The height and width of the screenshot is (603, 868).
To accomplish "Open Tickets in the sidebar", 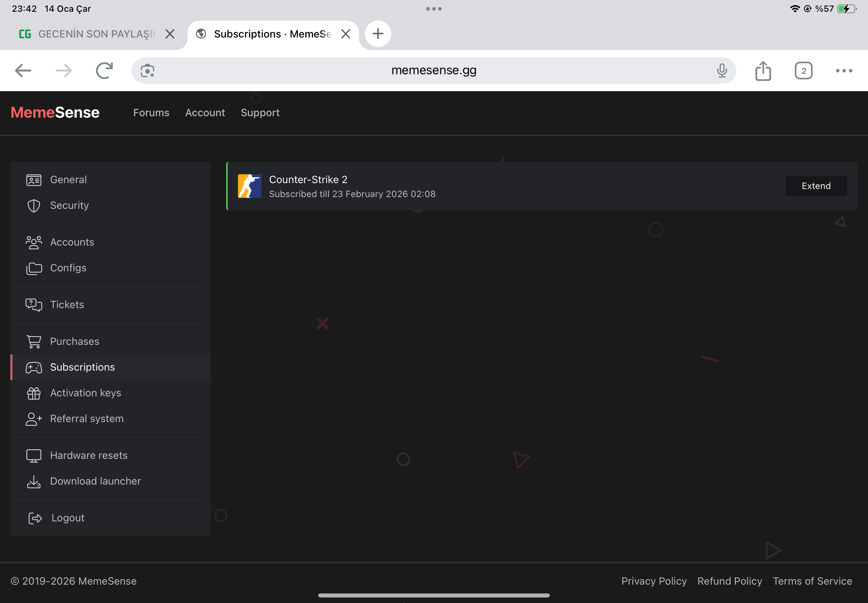I will click(110, 305).
